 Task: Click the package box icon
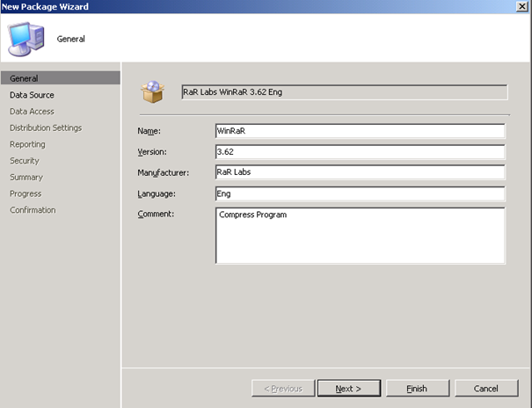coord(153,91)
